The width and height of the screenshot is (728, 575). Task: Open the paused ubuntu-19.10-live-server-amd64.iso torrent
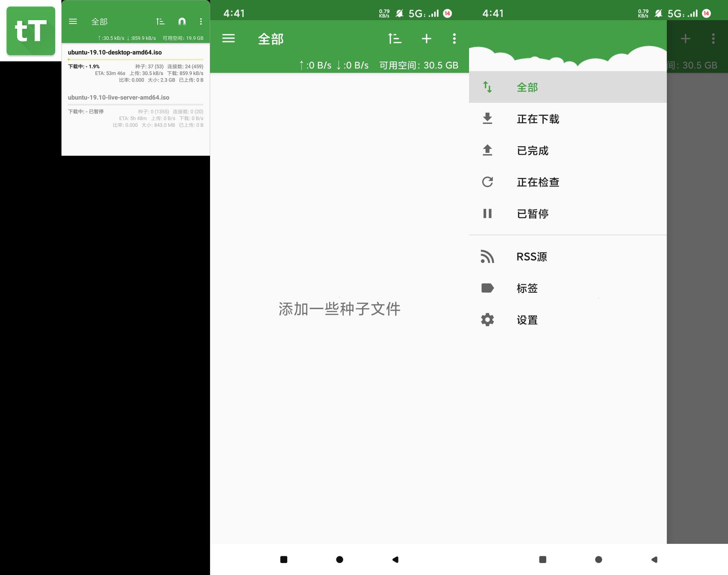118,97
